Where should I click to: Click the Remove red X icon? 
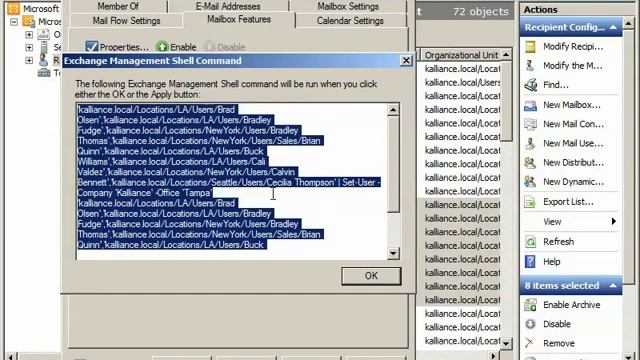(529, 343)
